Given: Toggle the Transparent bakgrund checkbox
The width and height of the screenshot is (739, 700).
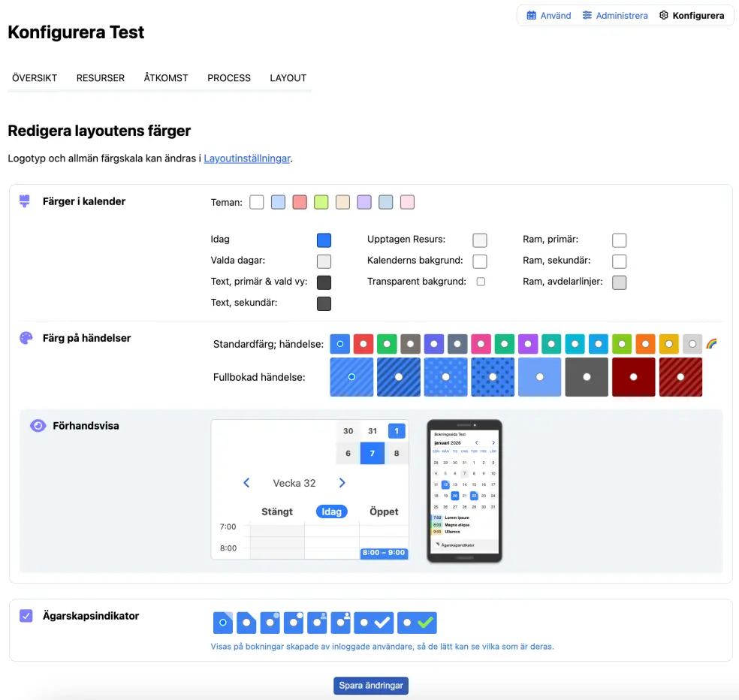Looking at the screenshot, I should (481, 282).
